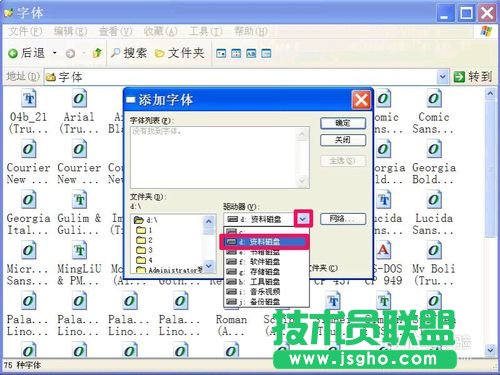Click Fonts window scrollbar up arrow
This screenshot has width=500, height=375.
point(490,94)
